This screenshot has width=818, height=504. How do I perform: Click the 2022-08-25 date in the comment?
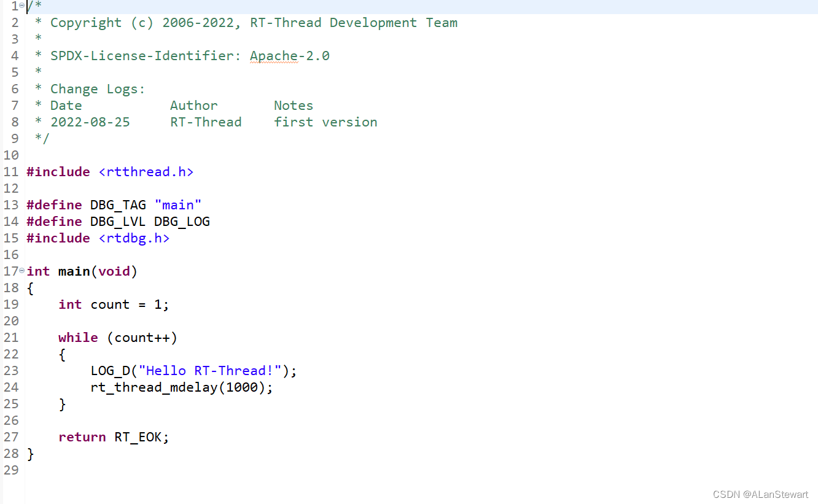point(90,122)
